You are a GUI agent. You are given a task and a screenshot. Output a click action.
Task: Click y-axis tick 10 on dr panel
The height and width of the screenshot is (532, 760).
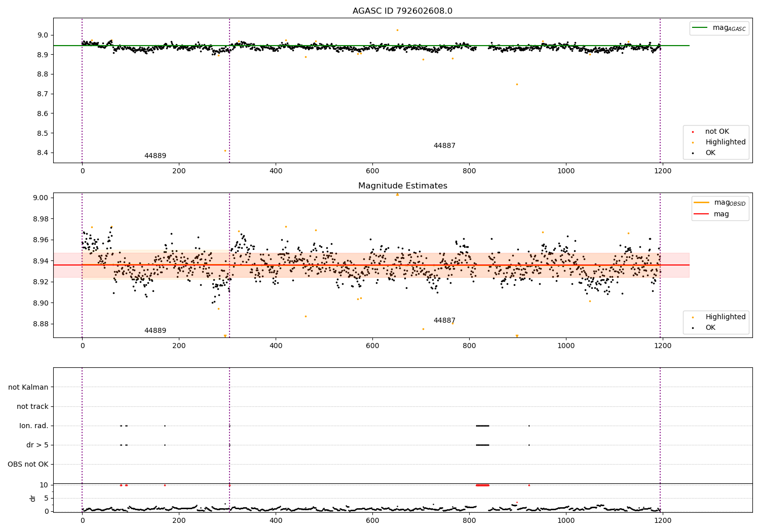click(x=45, y=485)
